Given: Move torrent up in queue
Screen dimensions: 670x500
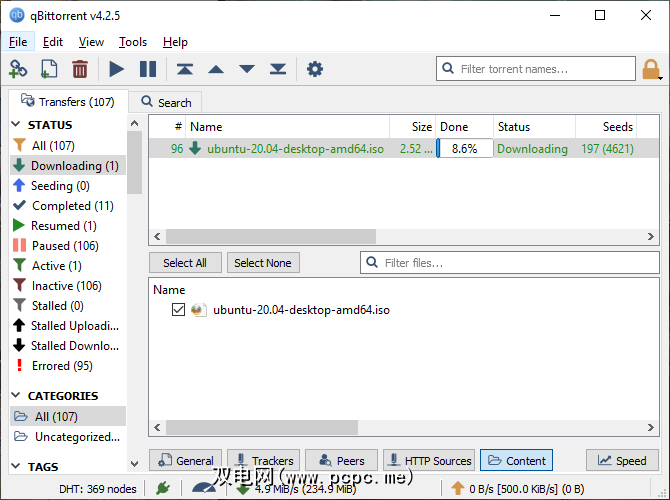Looking at the screenshot, I should [216, 69].
